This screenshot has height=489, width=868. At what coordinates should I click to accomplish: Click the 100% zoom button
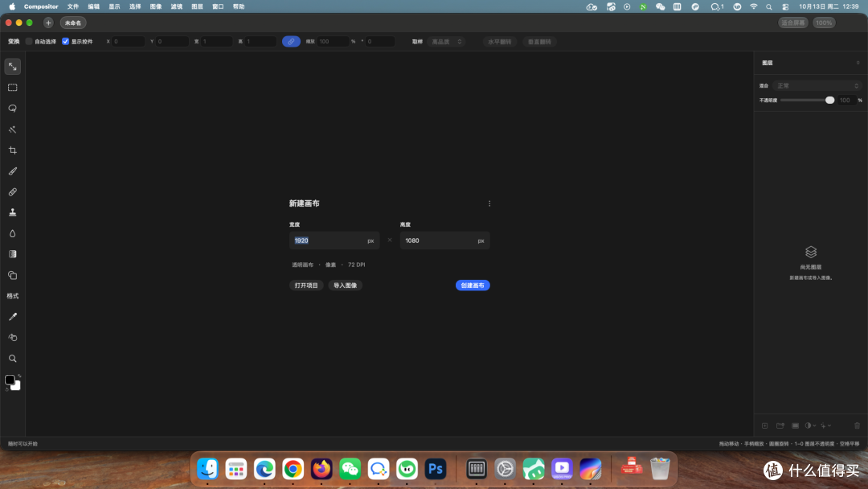tap(824, 23)
